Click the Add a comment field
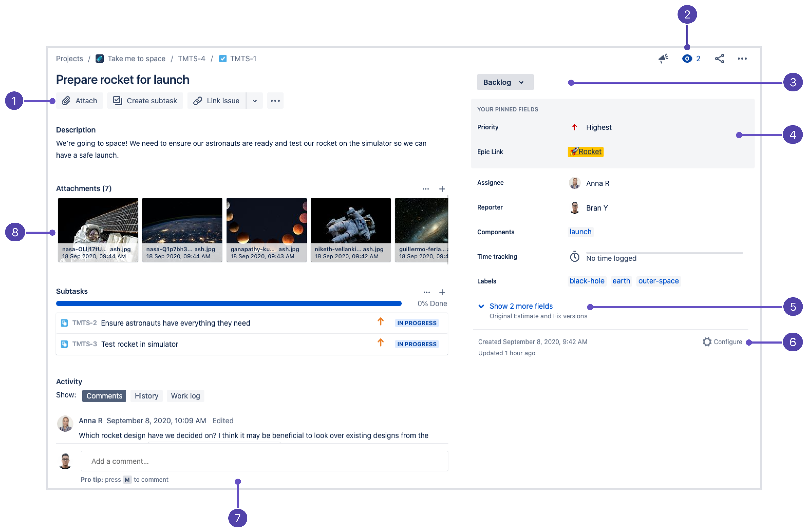The width and height of the screenshot is (808, 532). click(x=264, y=461)
